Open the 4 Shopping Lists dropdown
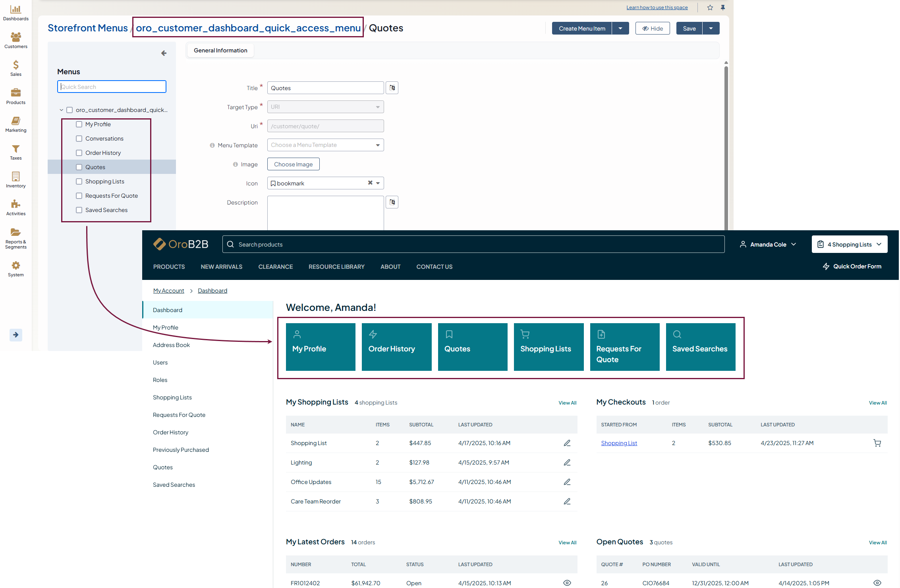 pyautogui.click(x=849, y=245)
